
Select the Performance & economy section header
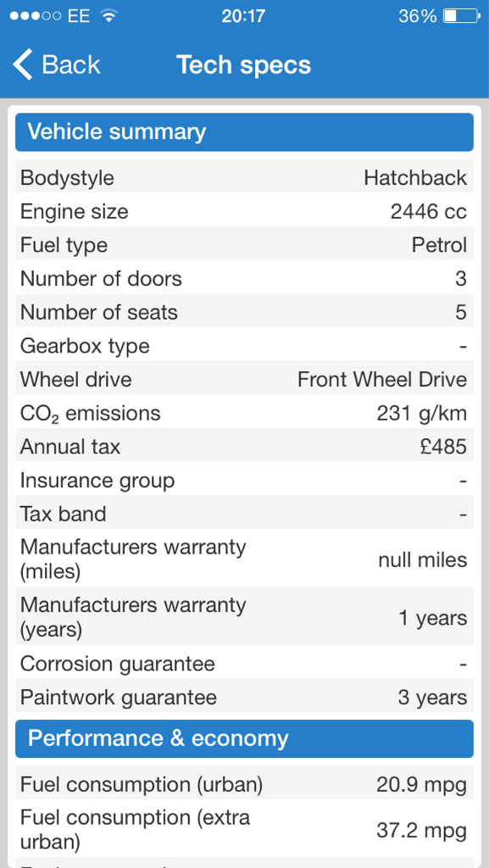[244, 738]
